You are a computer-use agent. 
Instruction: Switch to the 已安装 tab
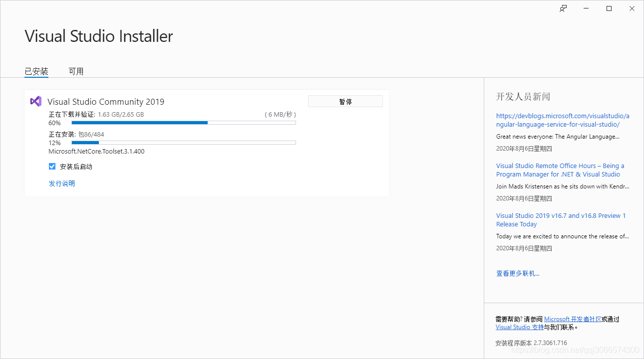[x=36, y=71]
